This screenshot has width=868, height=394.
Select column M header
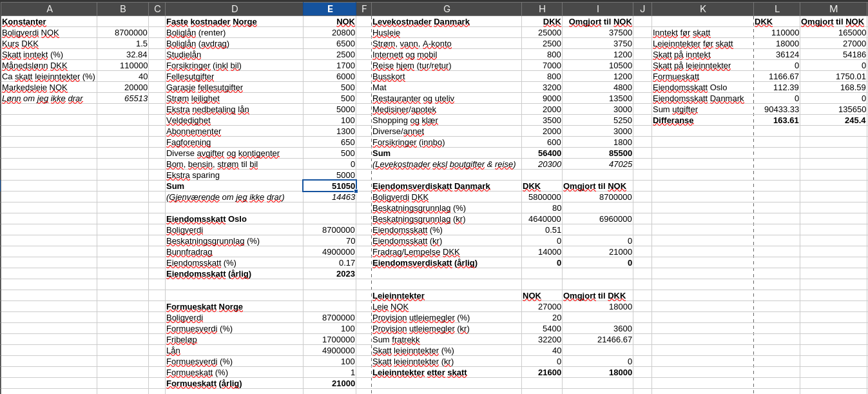[x=833, y=9]
